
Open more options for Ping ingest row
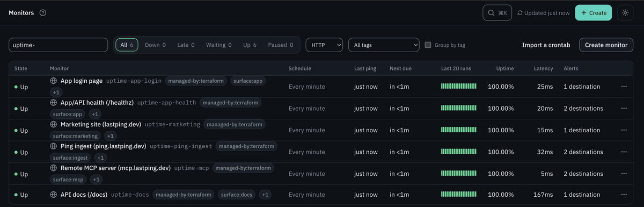(x=624, y=152)
